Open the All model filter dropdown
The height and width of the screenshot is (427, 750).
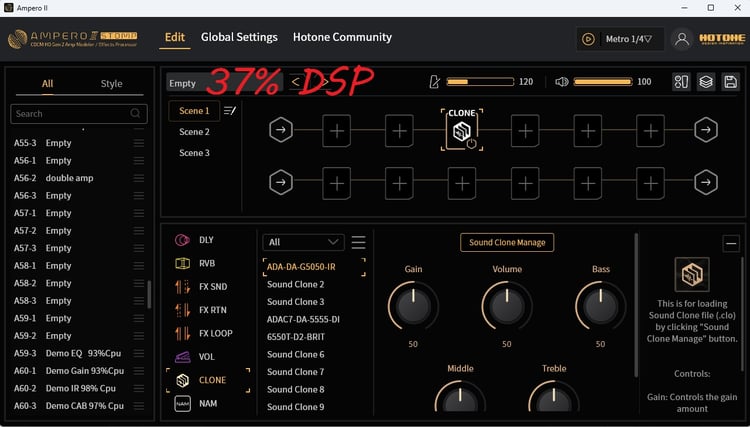[303, 242]
